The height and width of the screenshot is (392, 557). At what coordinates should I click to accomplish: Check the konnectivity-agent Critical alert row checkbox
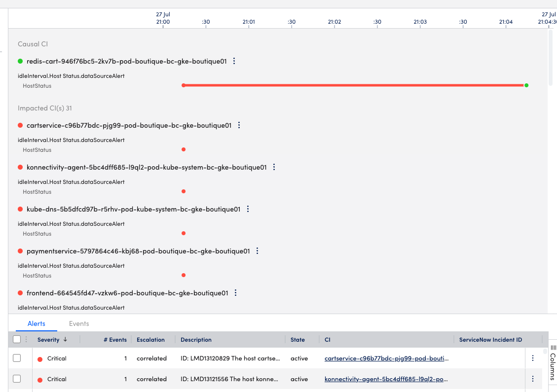(x=17, y=379)
